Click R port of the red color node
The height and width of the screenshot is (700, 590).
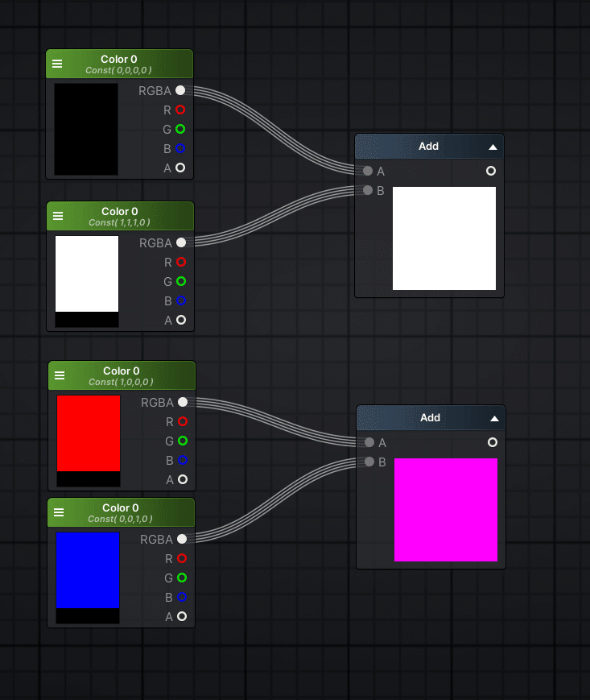(183, 421)
